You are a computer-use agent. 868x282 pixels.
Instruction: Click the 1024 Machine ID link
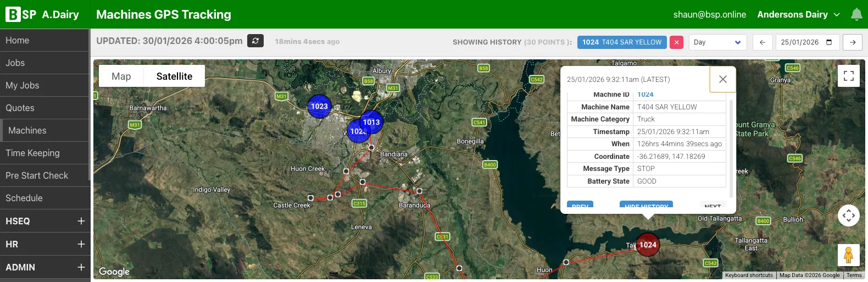click(646, 95)
